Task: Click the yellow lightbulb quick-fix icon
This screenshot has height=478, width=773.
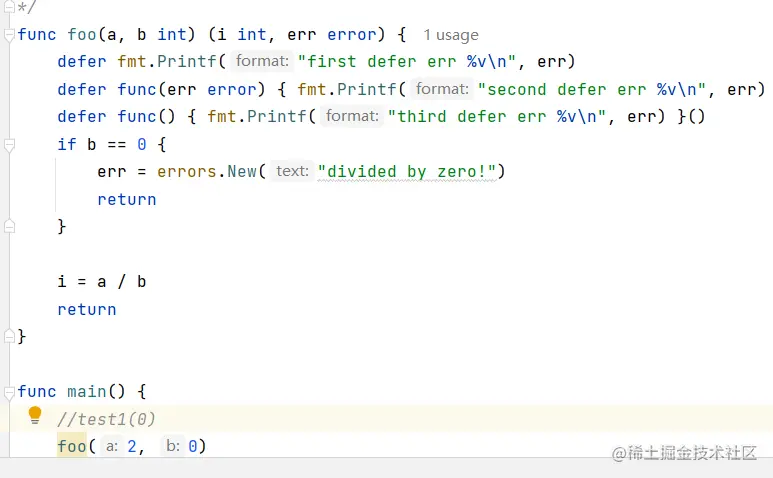Action: 35,415
